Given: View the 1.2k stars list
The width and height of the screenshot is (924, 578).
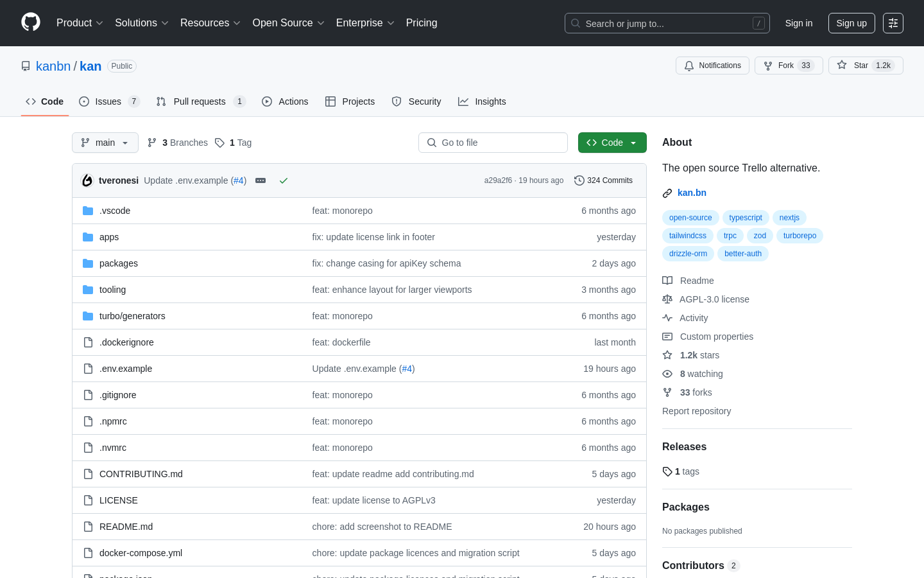Looking at the screenshot, I should coord(691,355).
